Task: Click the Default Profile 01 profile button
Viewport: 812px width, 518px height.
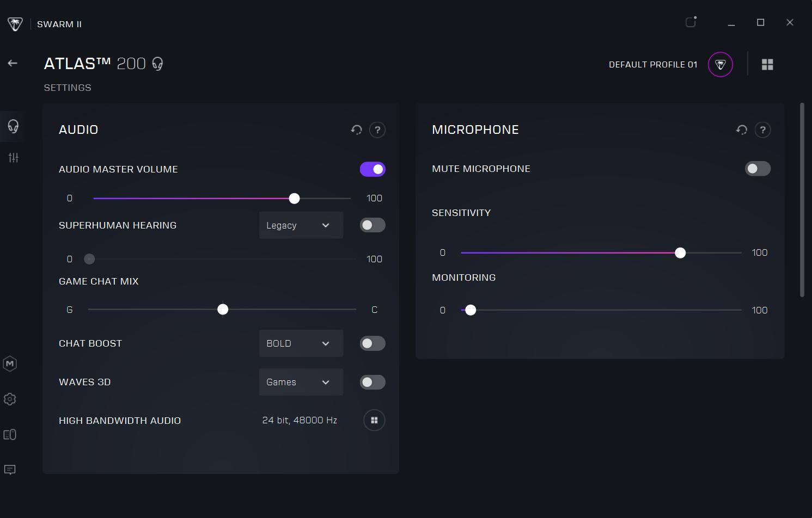Action: click(x=720, y=65)
